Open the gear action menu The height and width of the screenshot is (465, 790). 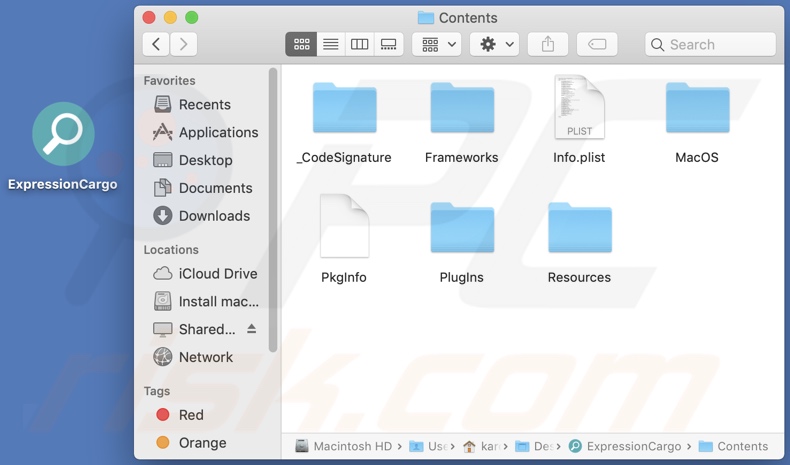pos(495,44)
